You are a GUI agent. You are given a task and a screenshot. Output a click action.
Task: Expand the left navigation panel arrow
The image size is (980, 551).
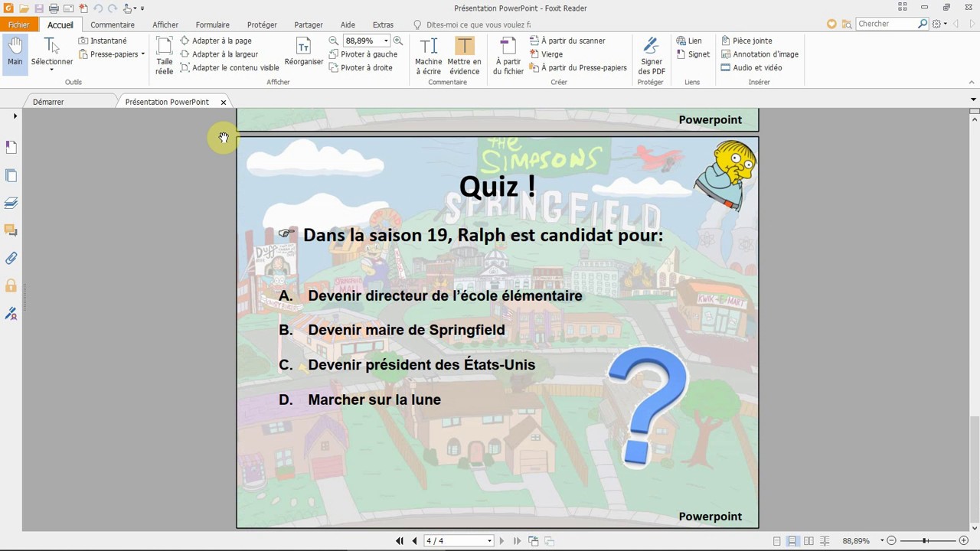click(15, 116)
